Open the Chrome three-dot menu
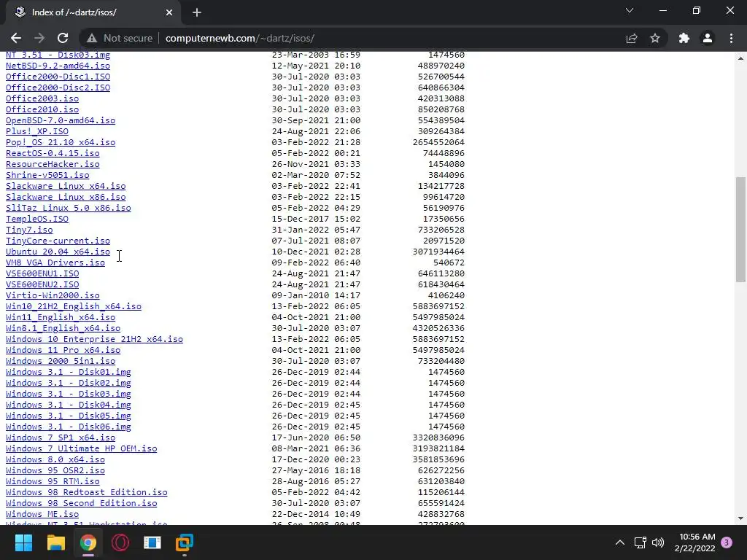747x560 pixels. tap(731, 38)
